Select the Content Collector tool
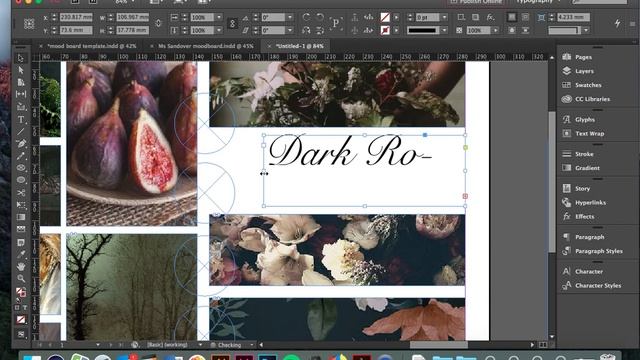This screenshot has height=360, width=640. [x=21, y=107]
